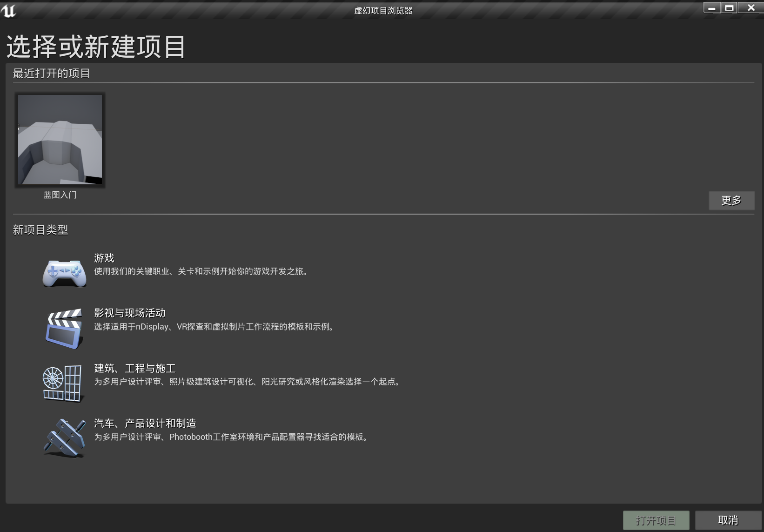Screen dimensions: 764x532
Task: Maximize the 虚幻项目浏览器 window
Action: tap(729, 8)
